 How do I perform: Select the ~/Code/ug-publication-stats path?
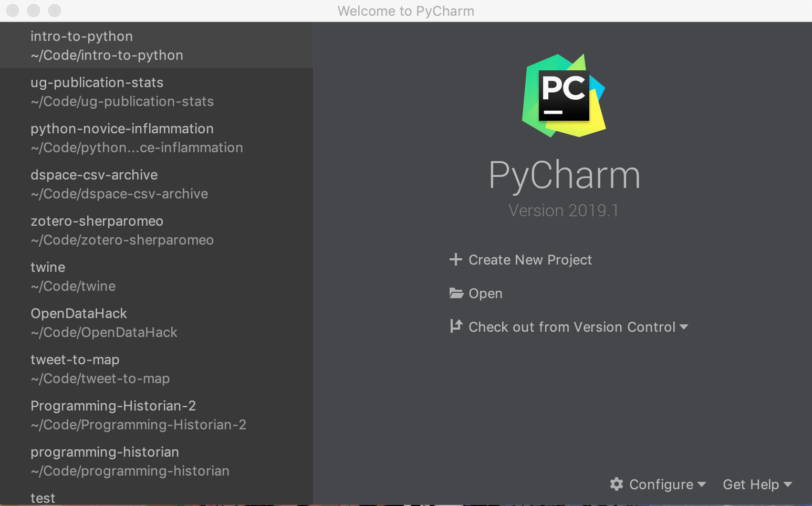click(x=122, y=101)
